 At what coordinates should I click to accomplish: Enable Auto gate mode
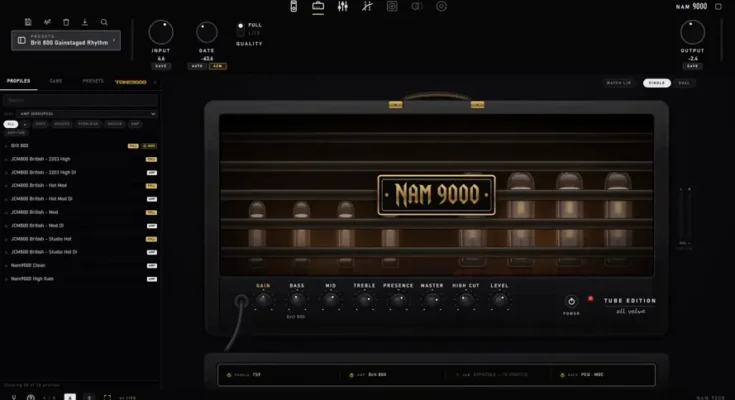[x=197, y=66]
